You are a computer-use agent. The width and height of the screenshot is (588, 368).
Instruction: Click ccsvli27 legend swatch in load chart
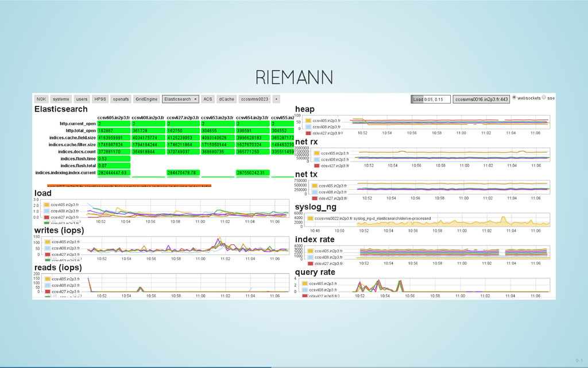(47, 217)
